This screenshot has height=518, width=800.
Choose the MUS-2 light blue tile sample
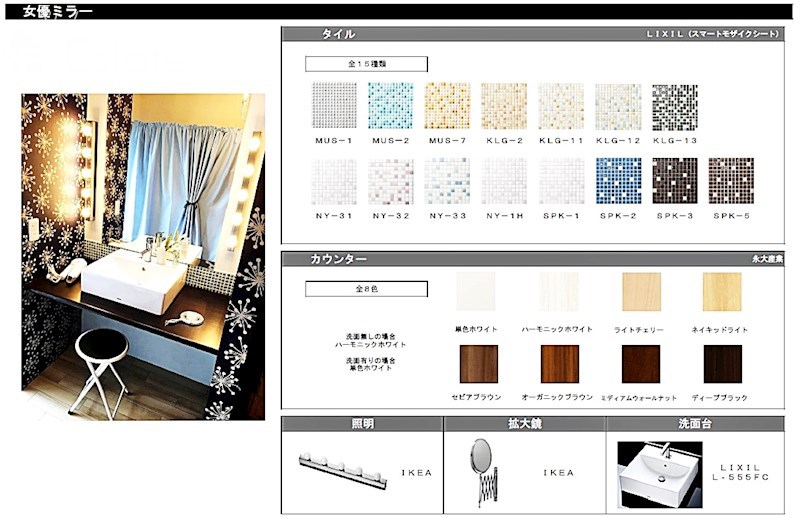pos(390,106)
